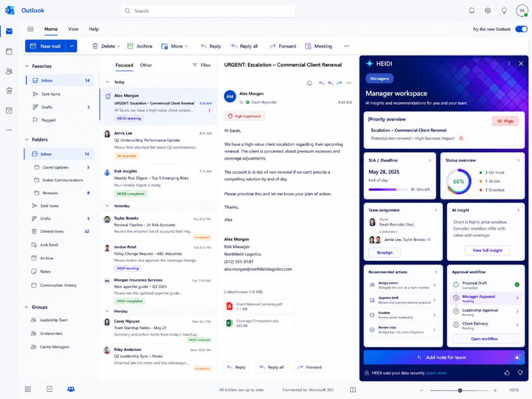Add emoji reaction to the email
The height and width of the screenshot is (399, 532).
(x=310, y=83)
